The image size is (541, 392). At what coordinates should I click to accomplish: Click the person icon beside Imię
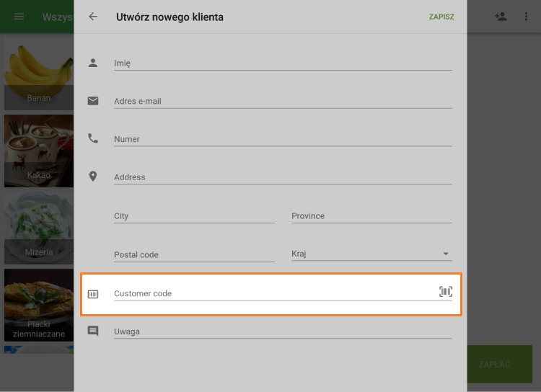pos(93,63)
